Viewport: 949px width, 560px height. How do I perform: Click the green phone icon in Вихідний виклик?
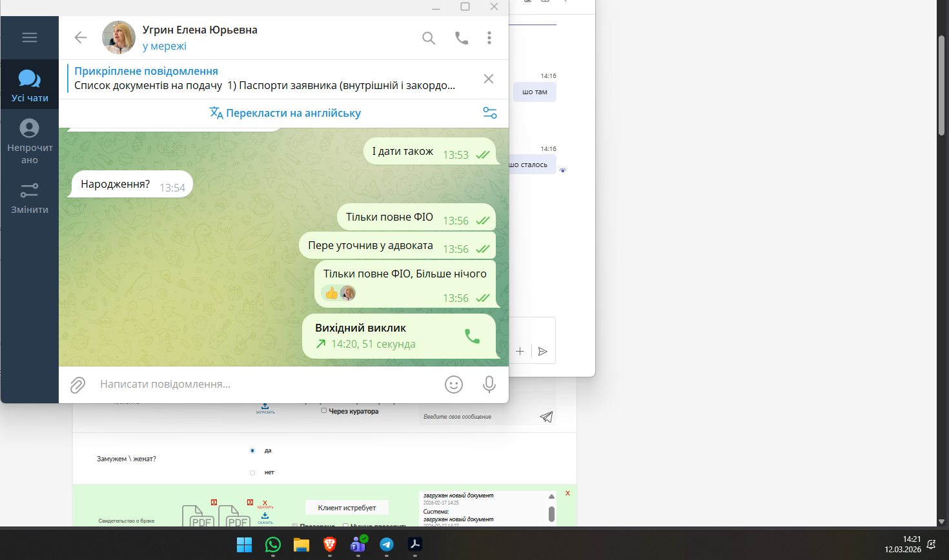point(473,336)
